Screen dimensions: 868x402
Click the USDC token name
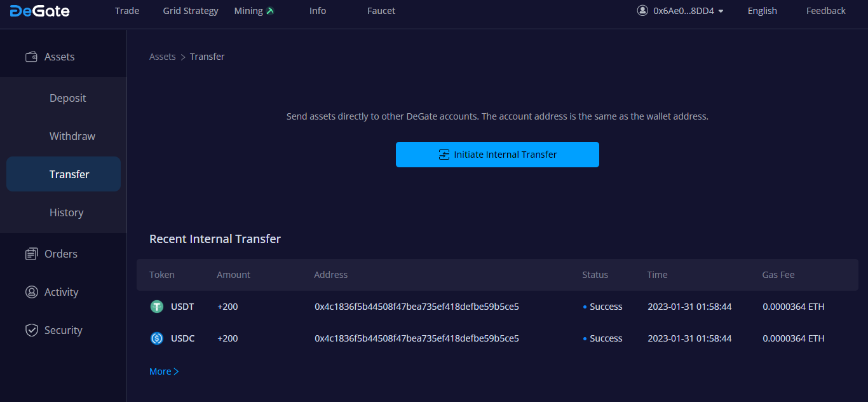[183, 338]
